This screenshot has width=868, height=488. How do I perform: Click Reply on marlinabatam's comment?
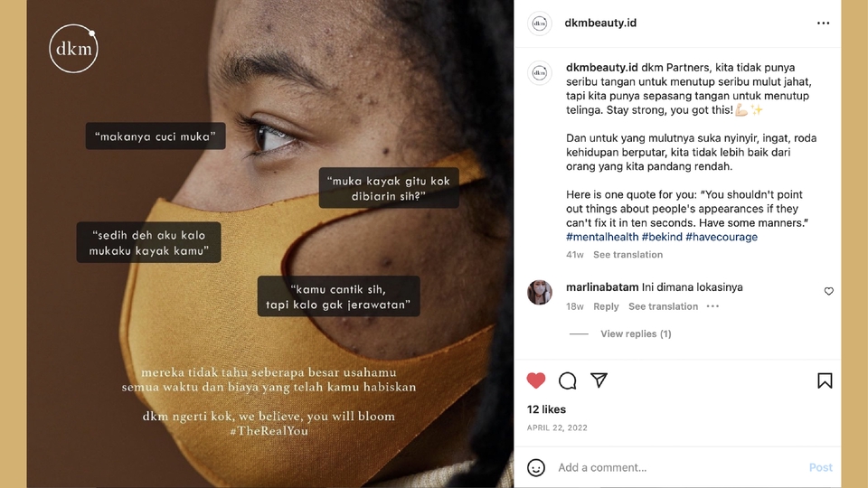click(606, 306)
